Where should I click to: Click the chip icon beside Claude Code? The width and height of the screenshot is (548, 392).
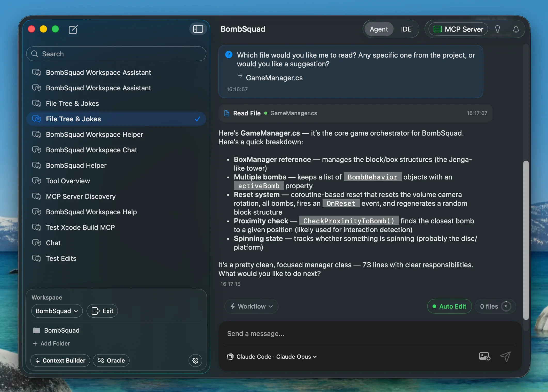tap(230, 357)
